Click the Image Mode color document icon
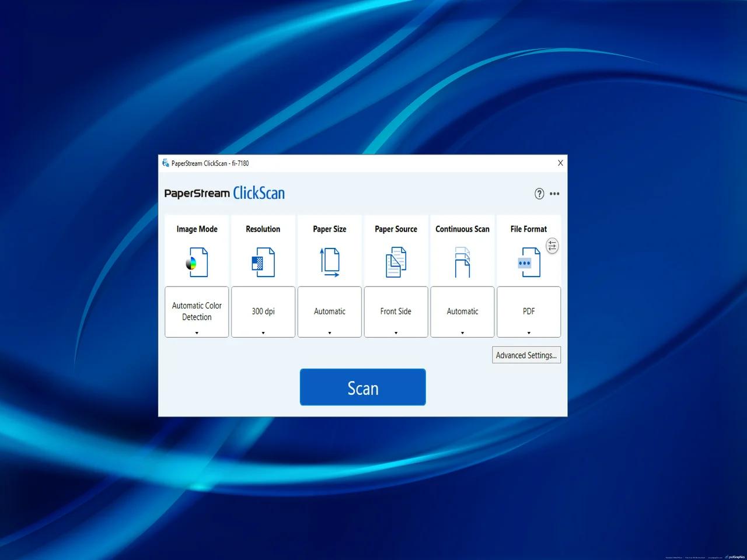This screenshot has width=747, height=560. 197,262
